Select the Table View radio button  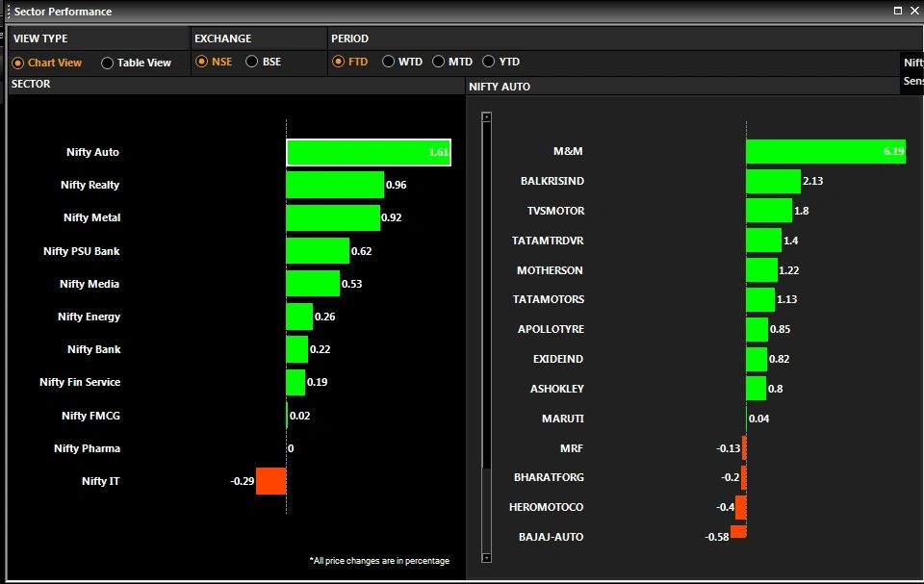(108, 63)
